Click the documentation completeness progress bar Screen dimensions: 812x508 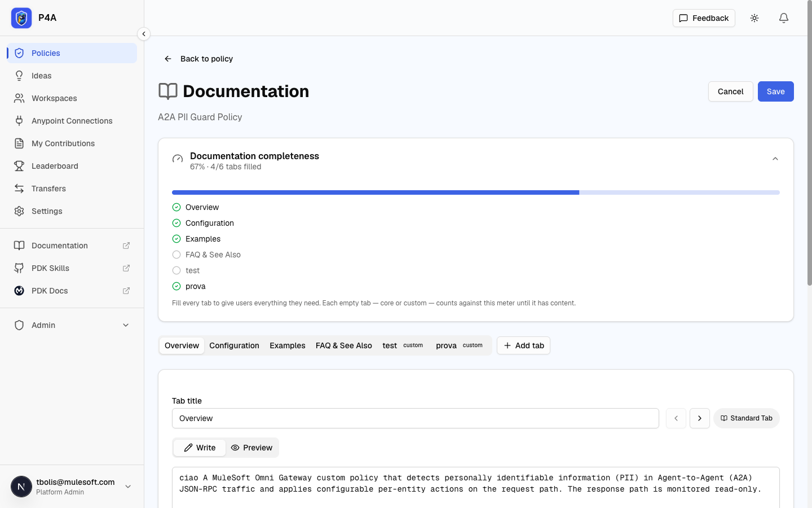click(476, 192)
